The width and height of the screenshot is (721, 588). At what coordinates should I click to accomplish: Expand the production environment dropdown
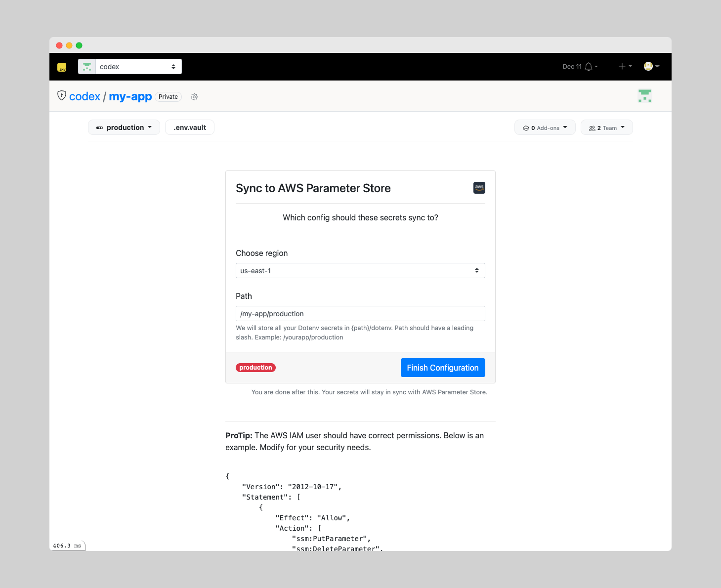124,127
